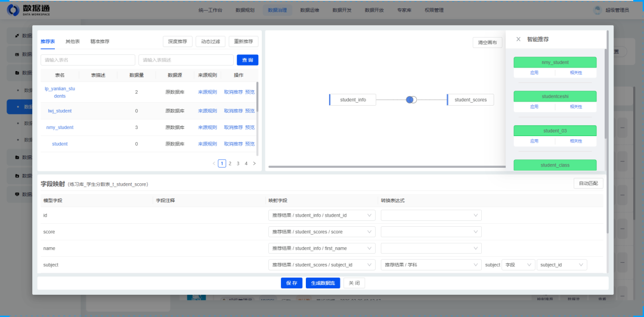Open the 映射字段 dropdown for the name field
644x317 pixels.
click(x=321, y=248)
